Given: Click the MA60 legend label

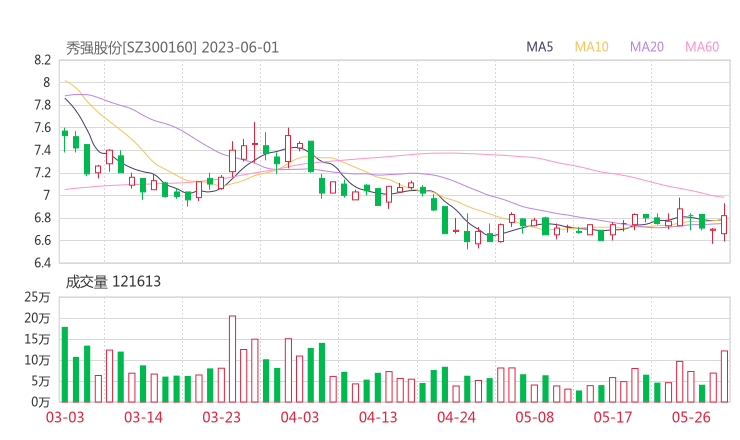Looking at the screenshot, I should point(702,47).
